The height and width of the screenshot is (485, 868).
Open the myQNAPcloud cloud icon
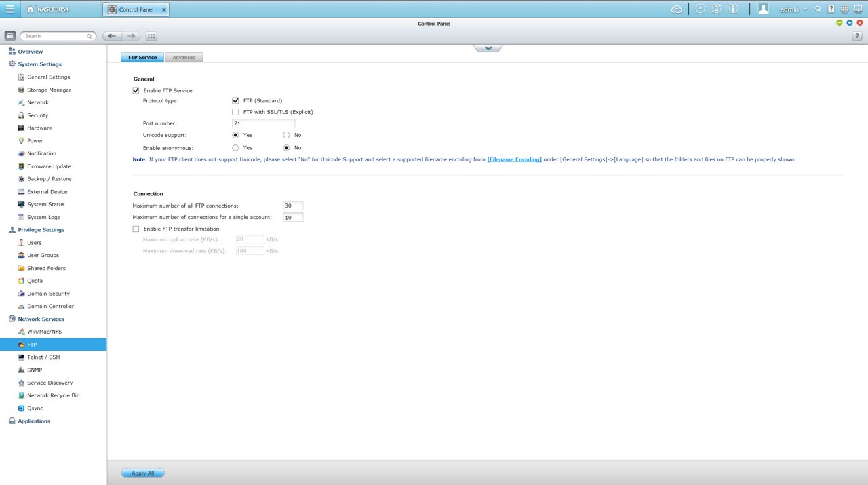(676, 9)
